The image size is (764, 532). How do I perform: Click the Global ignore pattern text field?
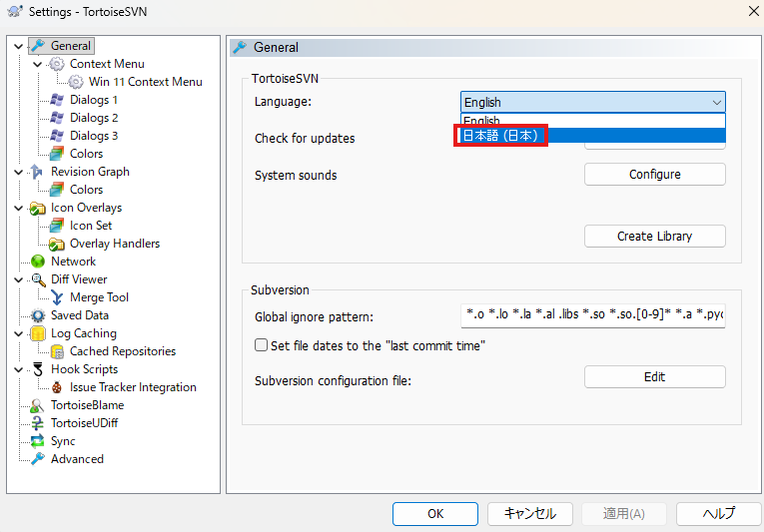click(x=593, y=315)
